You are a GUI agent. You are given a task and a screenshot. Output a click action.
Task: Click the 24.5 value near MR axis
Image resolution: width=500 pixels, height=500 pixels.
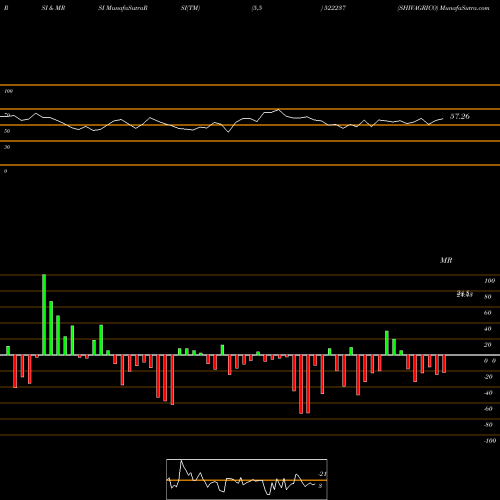pos(465,294)
